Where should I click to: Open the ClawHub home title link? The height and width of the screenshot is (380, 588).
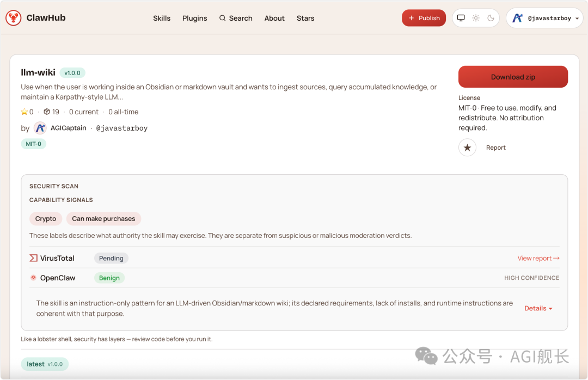[46, 18]
